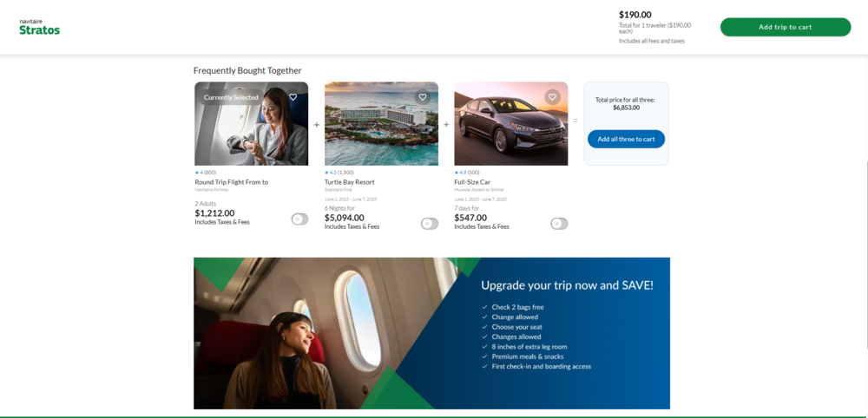Click the heart icon on the flight card
This screenshot has width=868, height=418.
[x=293, y=97]
